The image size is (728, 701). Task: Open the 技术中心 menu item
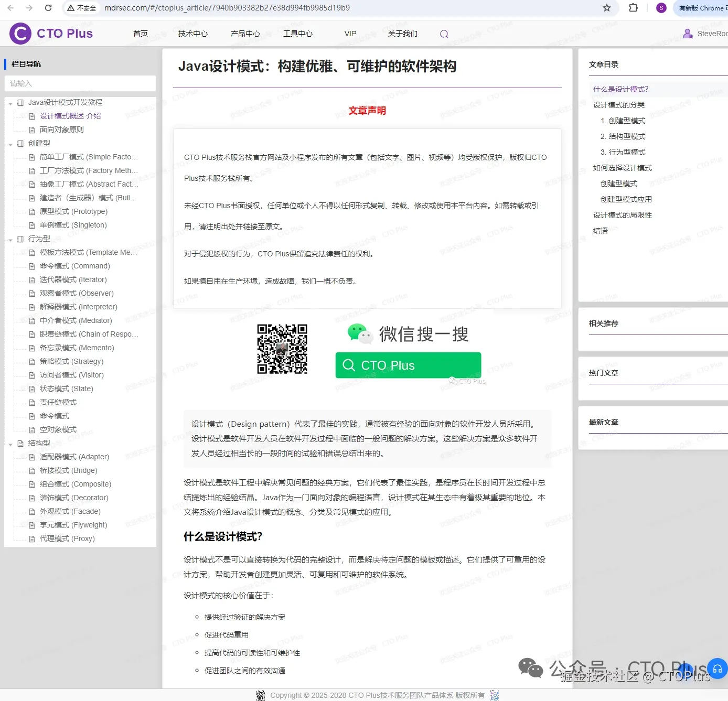click(192, 34)
